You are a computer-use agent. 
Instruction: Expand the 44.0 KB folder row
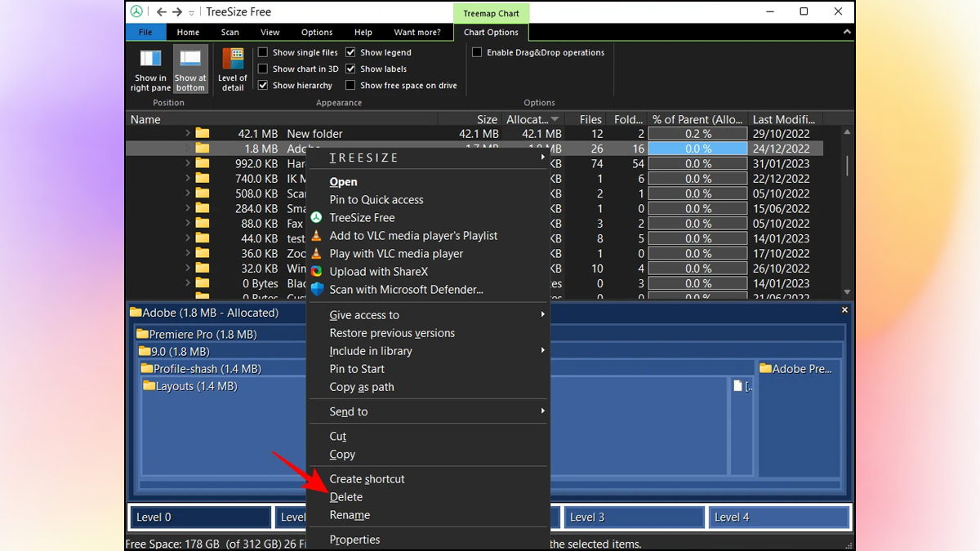187,238
